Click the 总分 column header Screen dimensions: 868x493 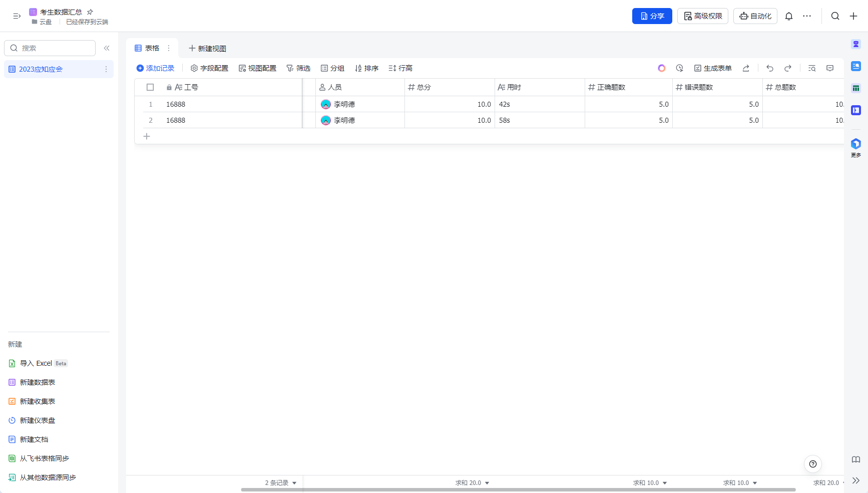coord(450,87)
